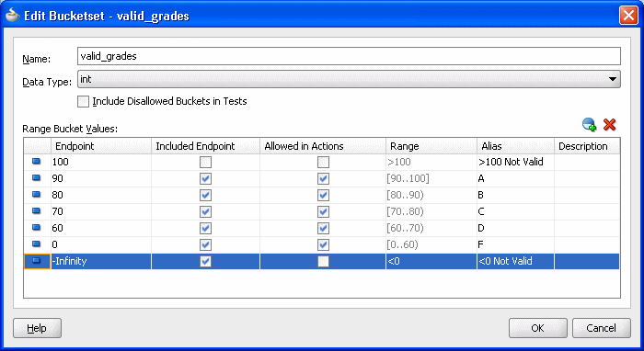Click the <0 Not Valid alias cell

tap(515, 261)
